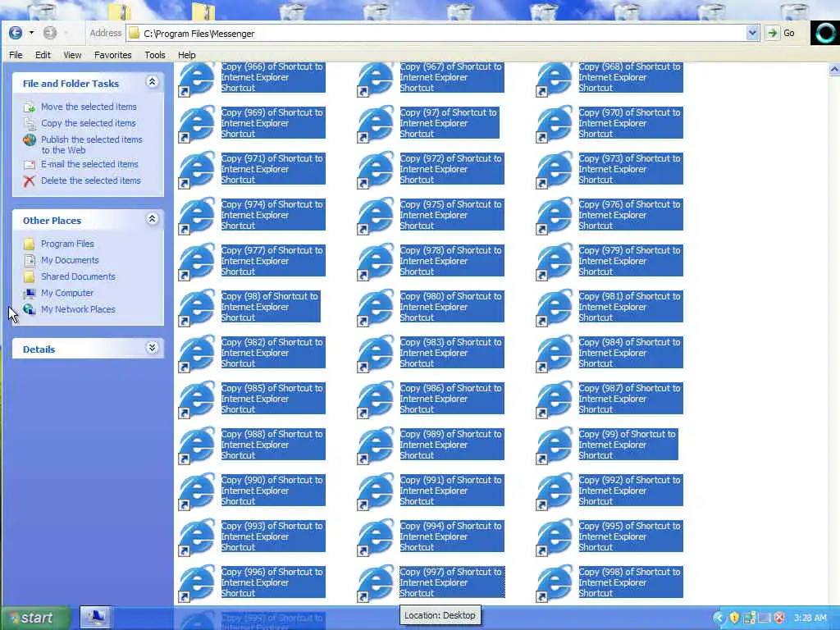The height and width of the screenshot is (630, 840).
Task: Click the Go button beside the address bar
Action: click(x=782, y=33)
